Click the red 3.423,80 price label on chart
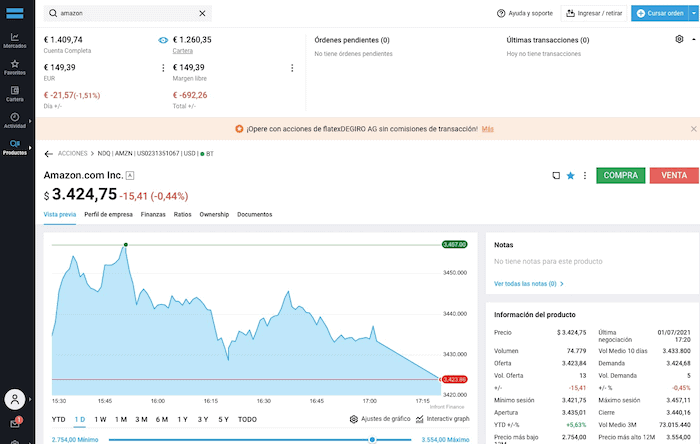Viewport: 700px width, 444px height. tap(454, 379)
